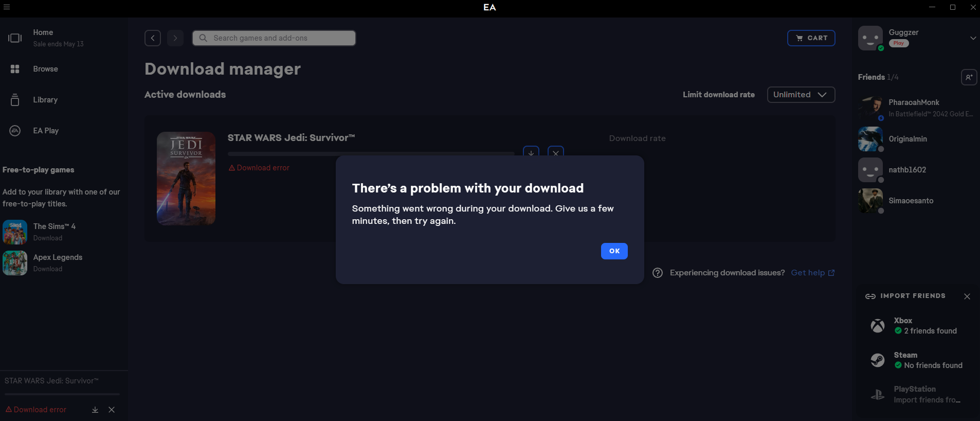Focus the Search games and add-ons field
The image size is (980, 421).
274,38
